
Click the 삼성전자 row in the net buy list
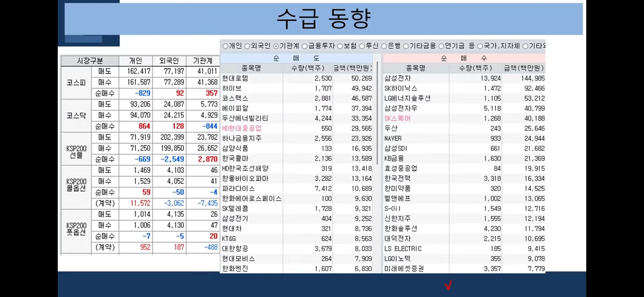click(x=464, y=78)
